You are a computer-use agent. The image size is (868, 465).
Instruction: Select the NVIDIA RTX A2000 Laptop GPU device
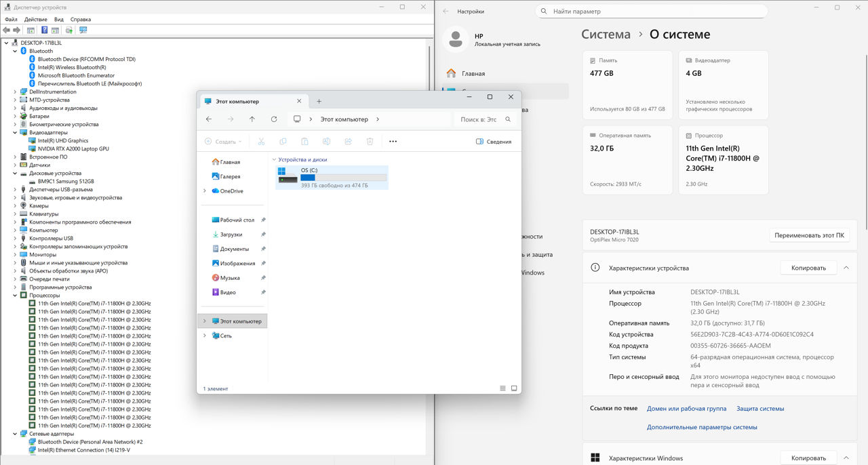(73, 148)
